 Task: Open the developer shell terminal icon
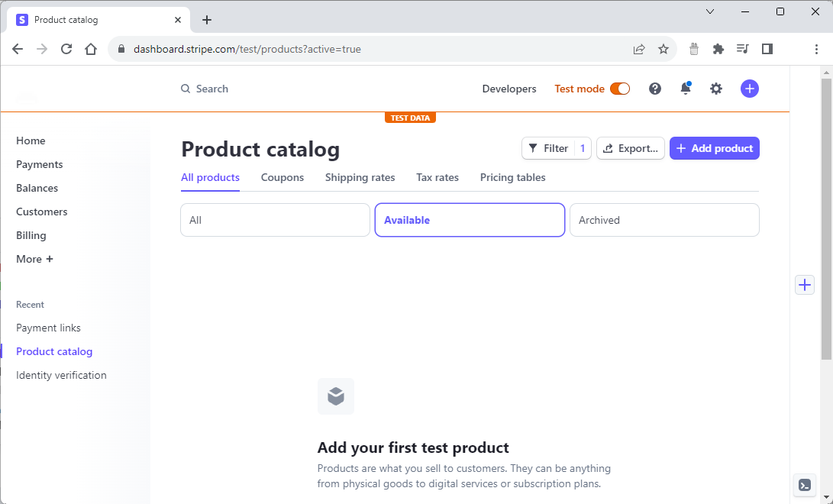click(x=804, y=485)
